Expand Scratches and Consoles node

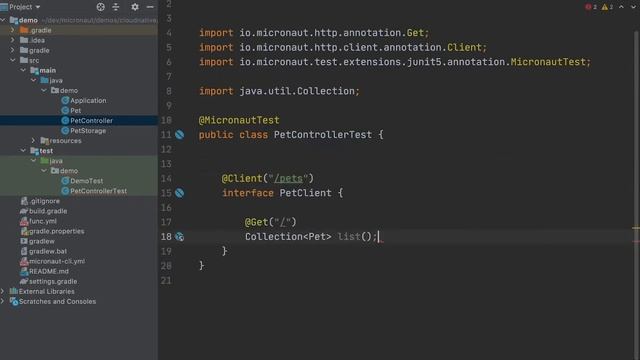click(x=3, y=302)
